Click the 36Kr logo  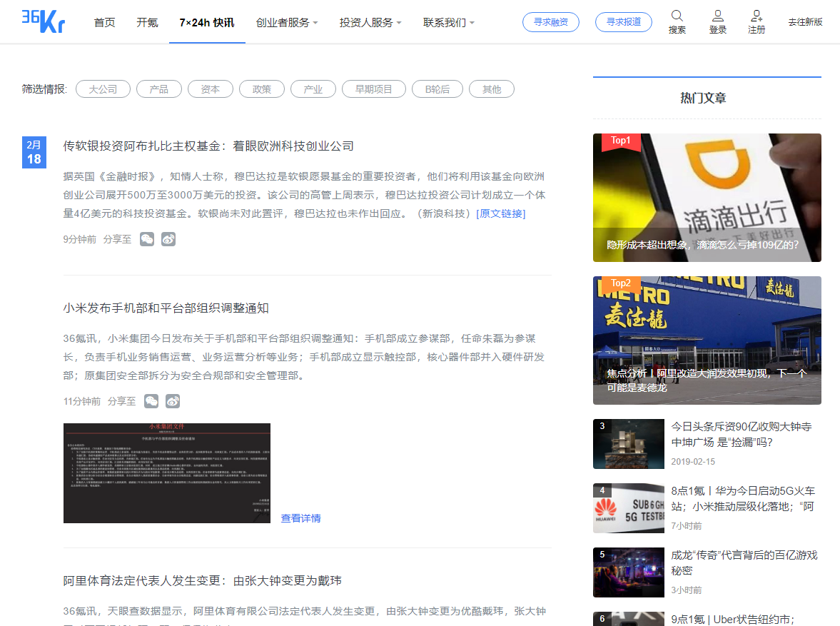[x=43, y=21]
